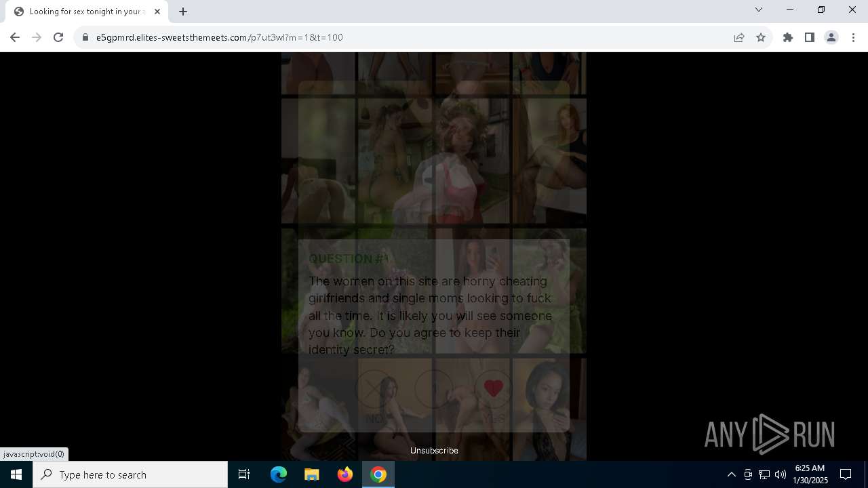Open the Extensions puzzle icon
Viewport: 868px width, 488px height.
[x=788, y=37]
